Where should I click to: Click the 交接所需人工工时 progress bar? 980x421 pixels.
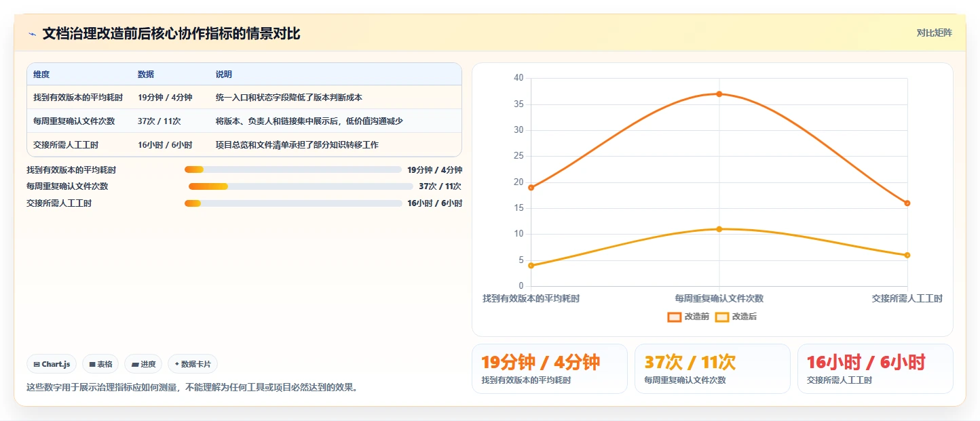pyautogui.click(x=293, y=203)
